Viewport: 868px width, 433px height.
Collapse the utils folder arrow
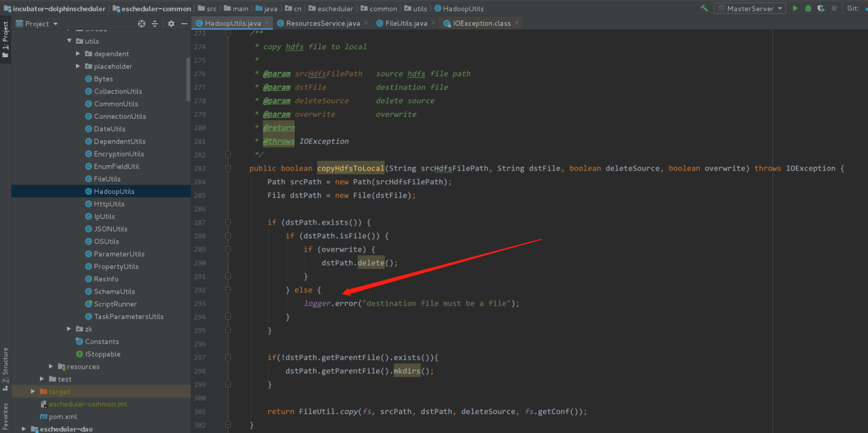click(69, 40)
